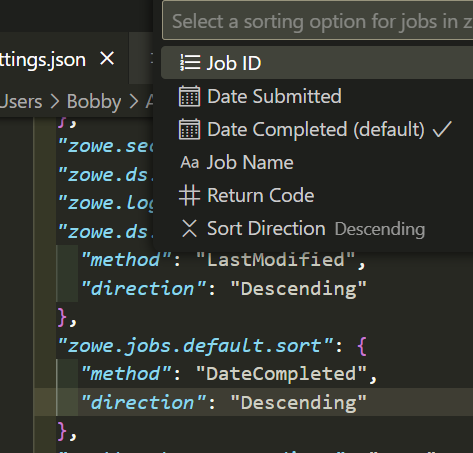Click the "method" key beside LastModified
This screenshot has height=453, width=473.
coord(126,260)
